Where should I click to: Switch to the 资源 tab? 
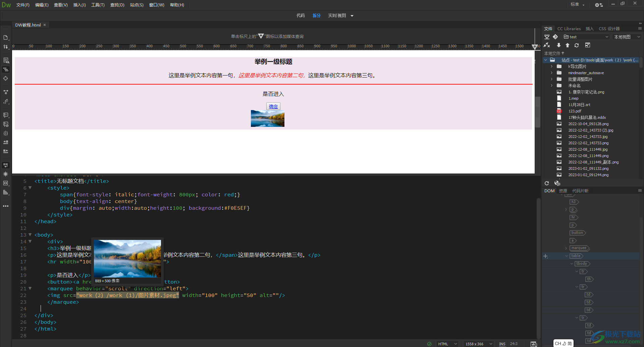pyautogui.click(x=563, y=191)
